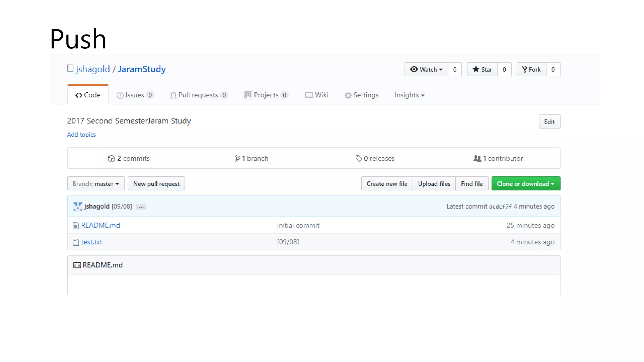Viewport: 644px width, 362px height.
Task: Click the Add topics link
Action: point(81,134)
